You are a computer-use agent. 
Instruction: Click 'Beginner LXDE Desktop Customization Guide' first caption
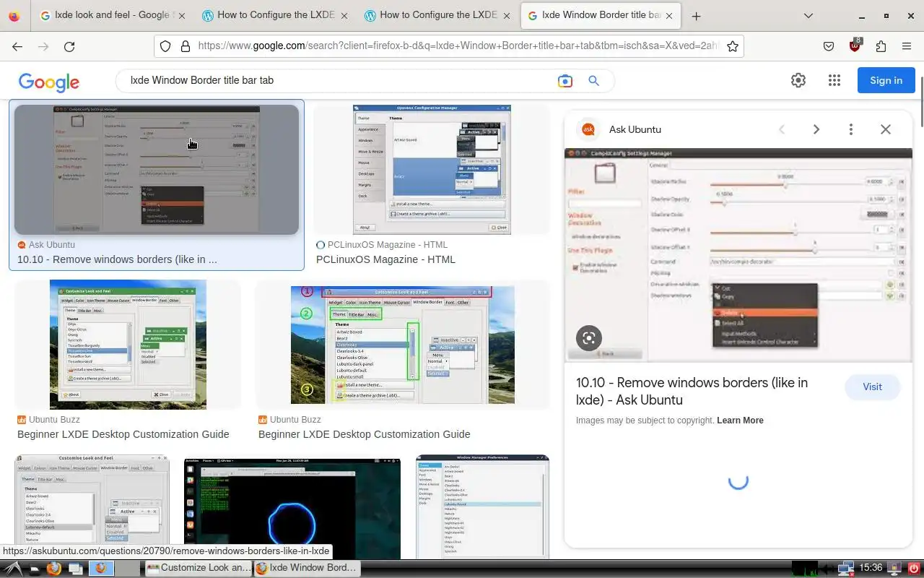(123, 434)
